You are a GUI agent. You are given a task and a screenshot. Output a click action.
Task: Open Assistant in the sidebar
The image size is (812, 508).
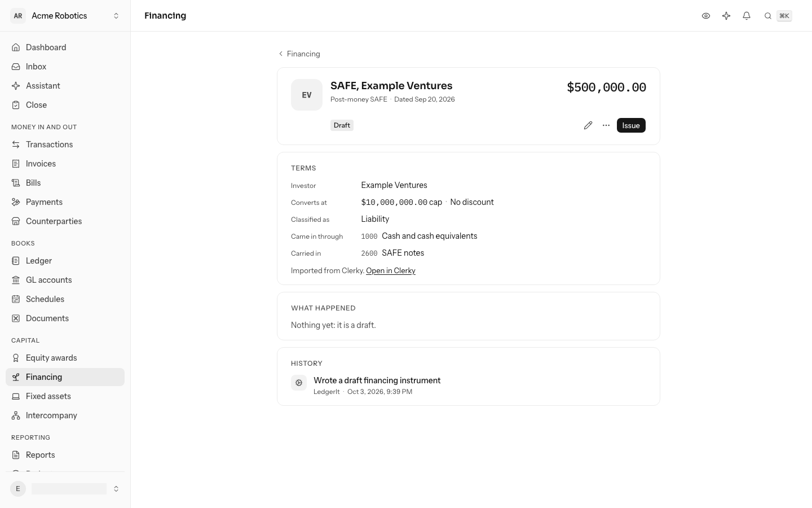coord(65,86)
